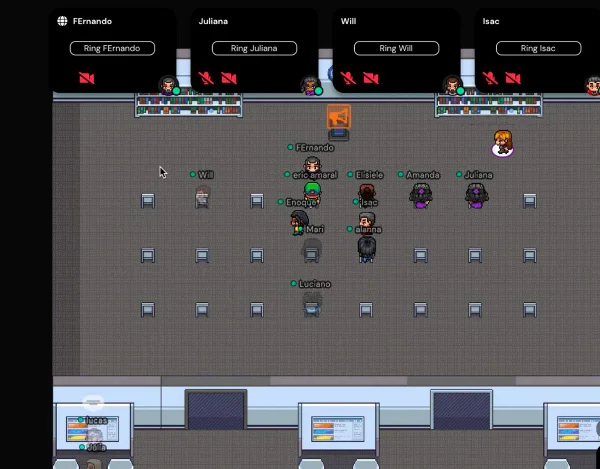Click the muted microphone icon in Will's card

[x=348, y=78]
